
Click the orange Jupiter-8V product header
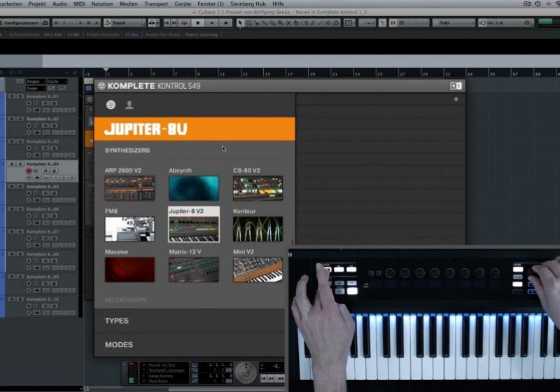click(195, 129)
